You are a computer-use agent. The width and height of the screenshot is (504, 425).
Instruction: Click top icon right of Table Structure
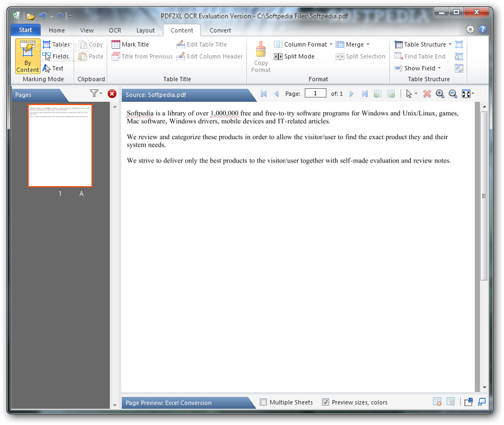click(459, 44)
